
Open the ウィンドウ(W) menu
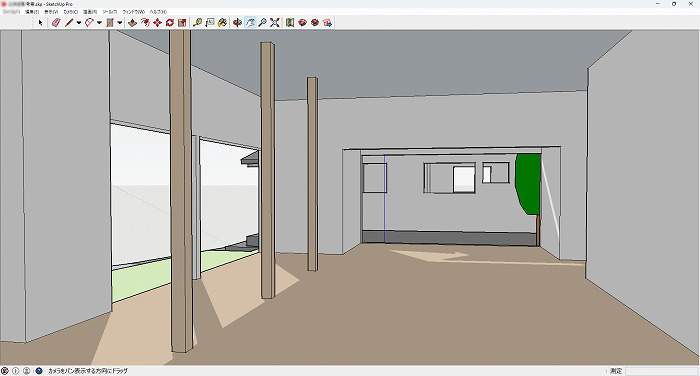(x=133, y=12)
